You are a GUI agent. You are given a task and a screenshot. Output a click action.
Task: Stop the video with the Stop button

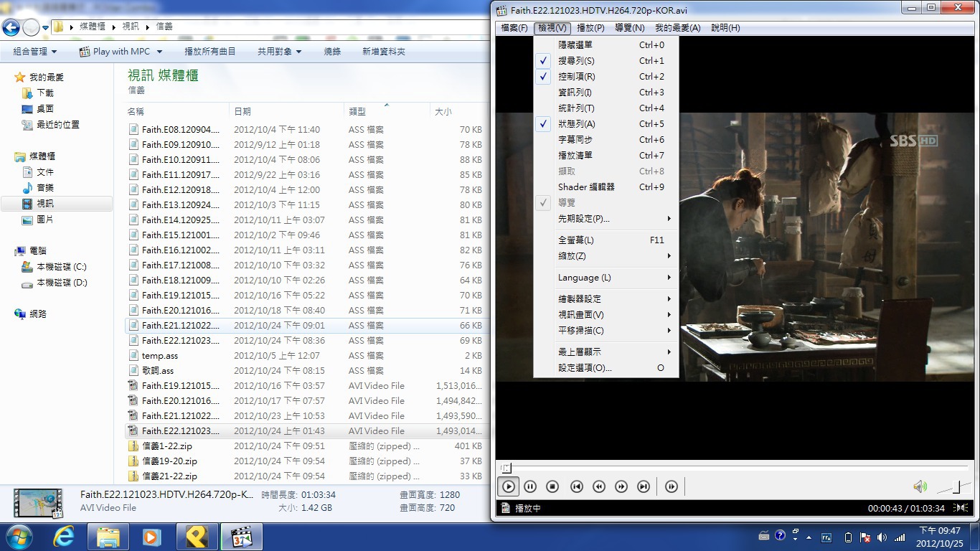[x=552, y=486]
